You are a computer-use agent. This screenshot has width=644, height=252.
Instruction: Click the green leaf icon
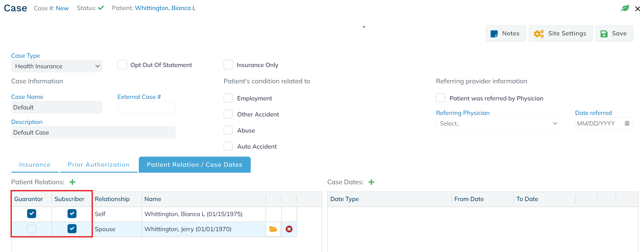click(x=625, y=8)
